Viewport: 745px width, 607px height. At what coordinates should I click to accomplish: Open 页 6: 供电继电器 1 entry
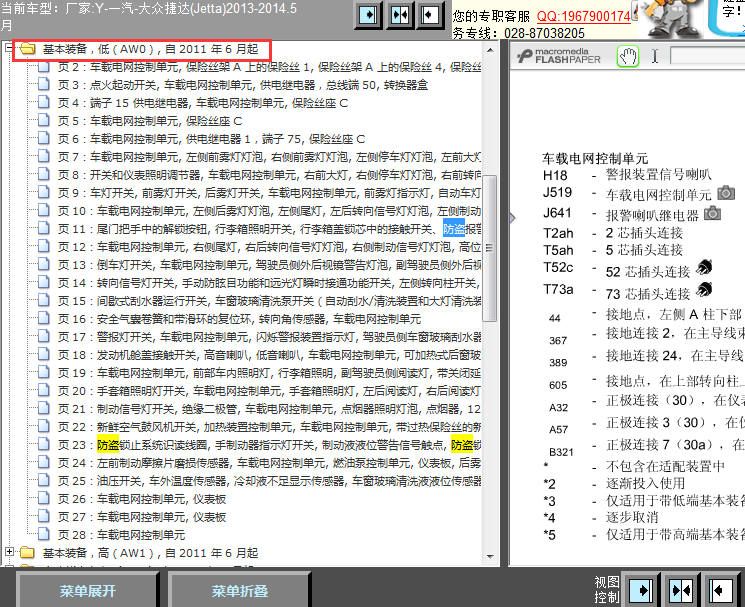(211, 139)
